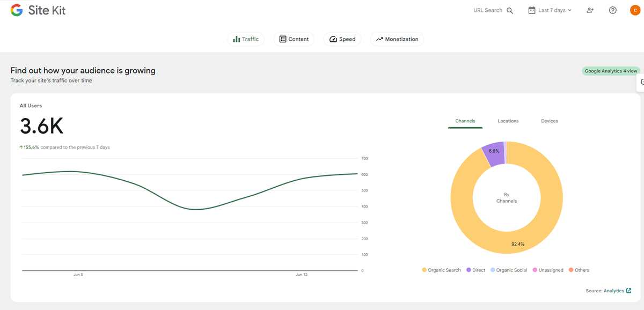Image resolution: width=644 pixels, height=310 pixels.
Task: Click the 3.6K All Users value
Action: (x=42, y=127)
